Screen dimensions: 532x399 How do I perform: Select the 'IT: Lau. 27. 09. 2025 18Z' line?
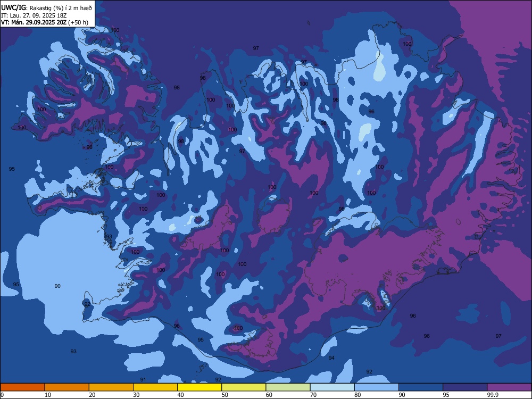[x=34, y=15]
